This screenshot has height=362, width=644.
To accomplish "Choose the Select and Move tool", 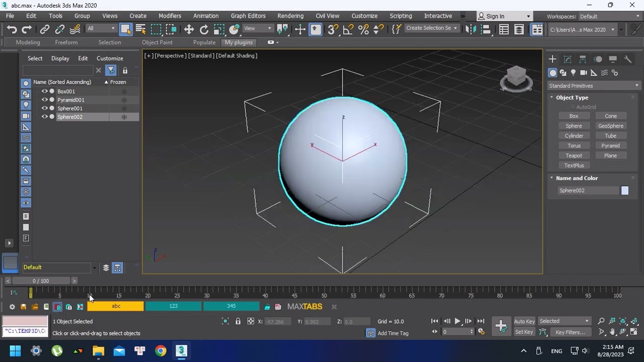I will coord(189,30).
